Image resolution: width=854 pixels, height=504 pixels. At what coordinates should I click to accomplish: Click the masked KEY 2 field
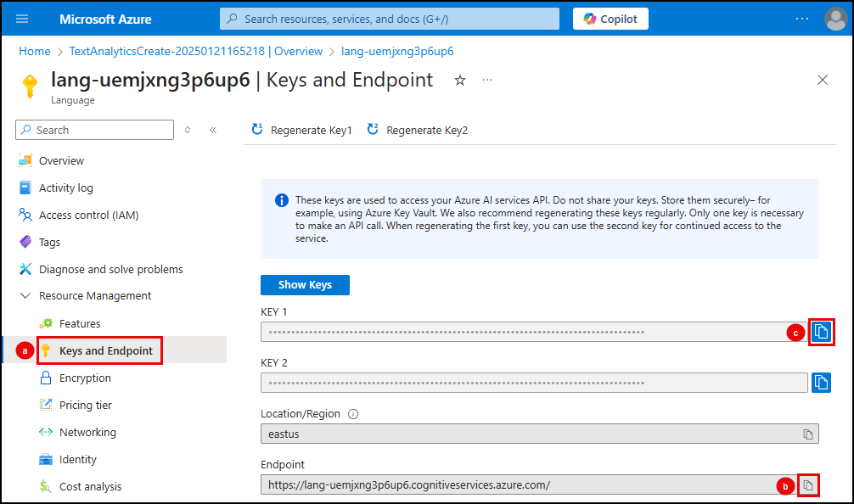534,383
